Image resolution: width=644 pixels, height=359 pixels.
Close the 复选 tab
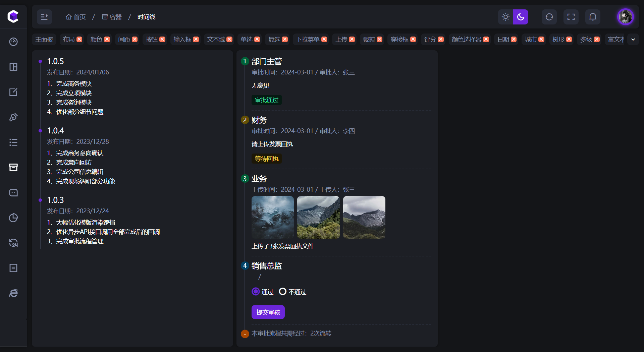[x=285, y=39]
